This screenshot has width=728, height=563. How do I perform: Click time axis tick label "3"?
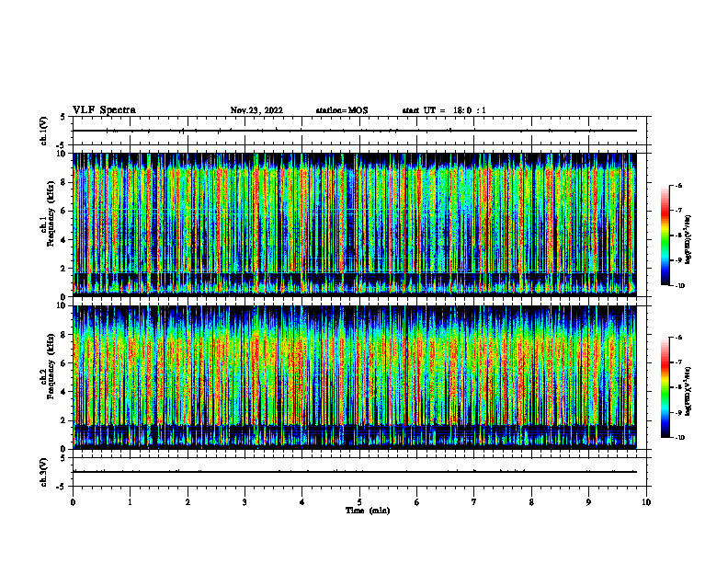[x=245, y=502]
